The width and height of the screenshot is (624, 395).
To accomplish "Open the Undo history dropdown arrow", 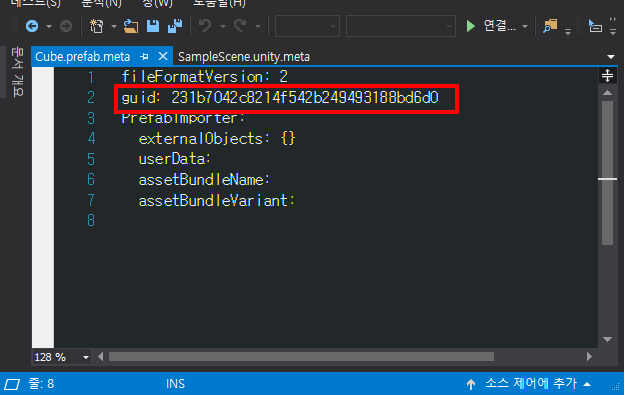I will [x=223, y=27].
